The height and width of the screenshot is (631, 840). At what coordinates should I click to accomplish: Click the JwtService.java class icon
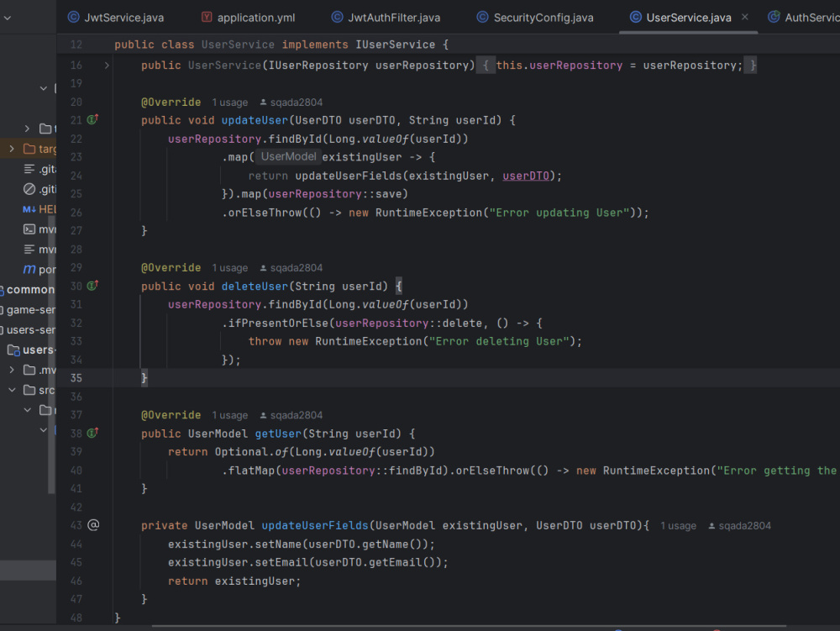coord(73,17)
